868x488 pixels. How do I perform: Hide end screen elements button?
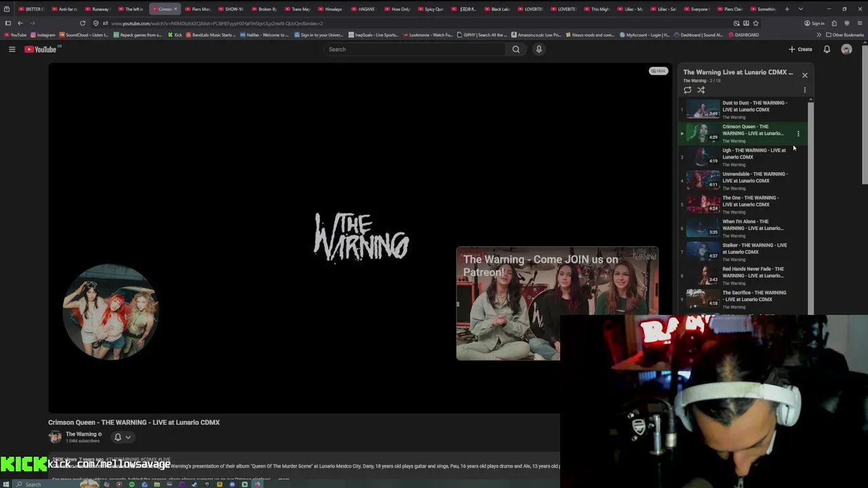pos(658,70)
